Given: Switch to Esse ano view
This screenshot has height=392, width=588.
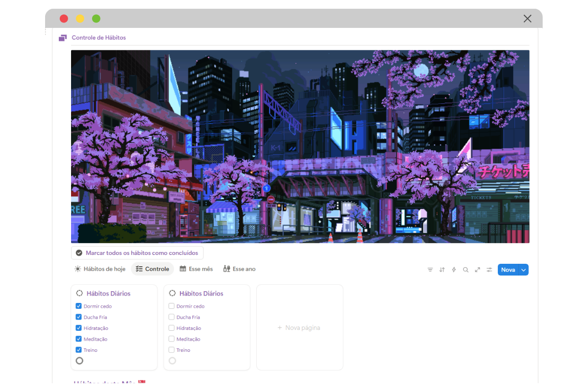Looking at the screenshot, I should pyautogui.click(x=239, y=269).
